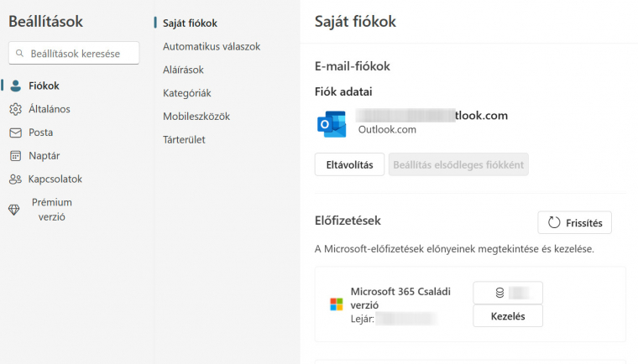Click the Előfizetések section heading
The image size is (638, 364).
tap(348, 221)
